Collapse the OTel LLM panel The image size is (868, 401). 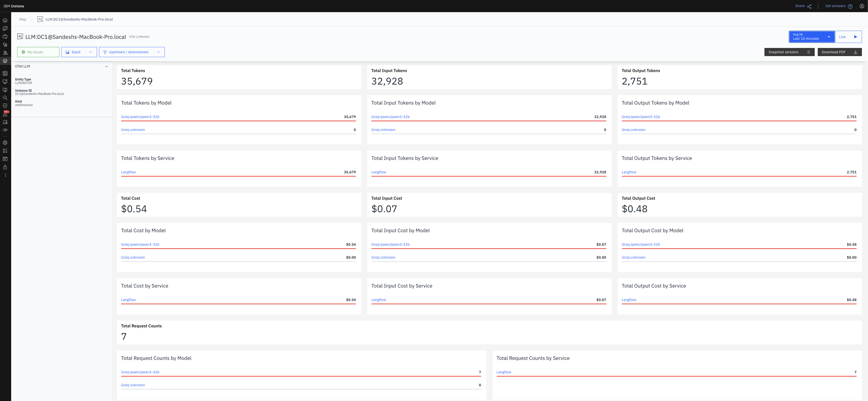click(x=107, y=66)
